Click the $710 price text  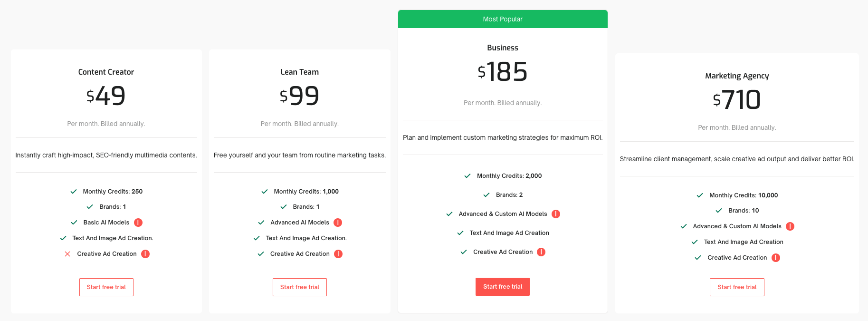point(737,99)
